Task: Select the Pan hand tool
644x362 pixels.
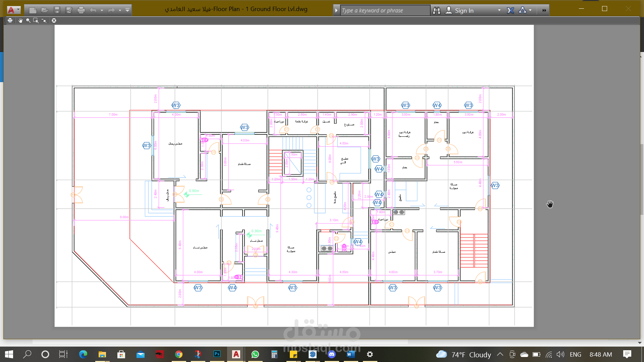Action: (x=20, y=20)
